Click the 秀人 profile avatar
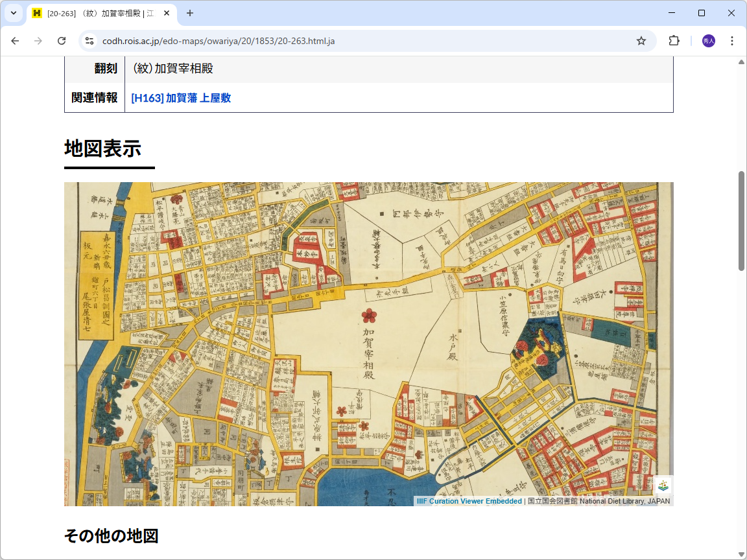The image size is (747, 560). click(708, 40)
